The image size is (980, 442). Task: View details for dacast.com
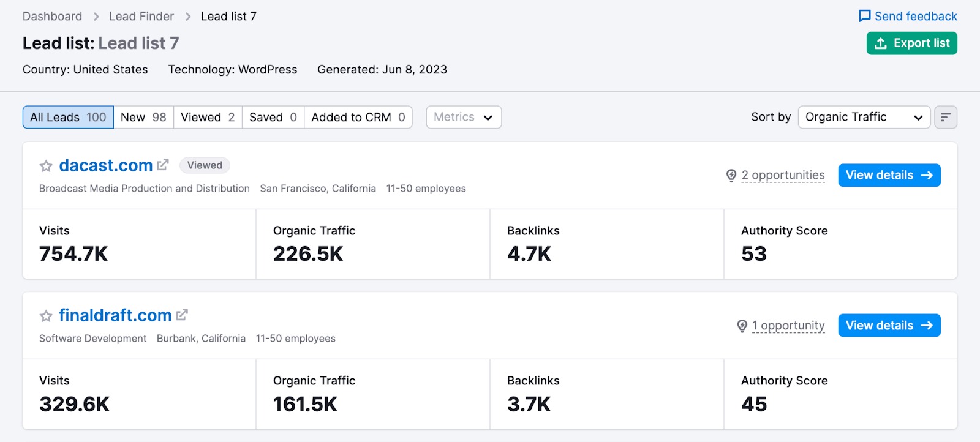tap(889, 175)
